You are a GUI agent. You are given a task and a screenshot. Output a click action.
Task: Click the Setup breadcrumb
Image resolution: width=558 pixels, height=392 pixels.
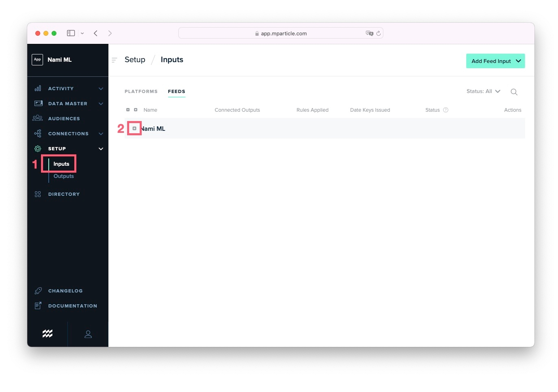tap(135, 60)
